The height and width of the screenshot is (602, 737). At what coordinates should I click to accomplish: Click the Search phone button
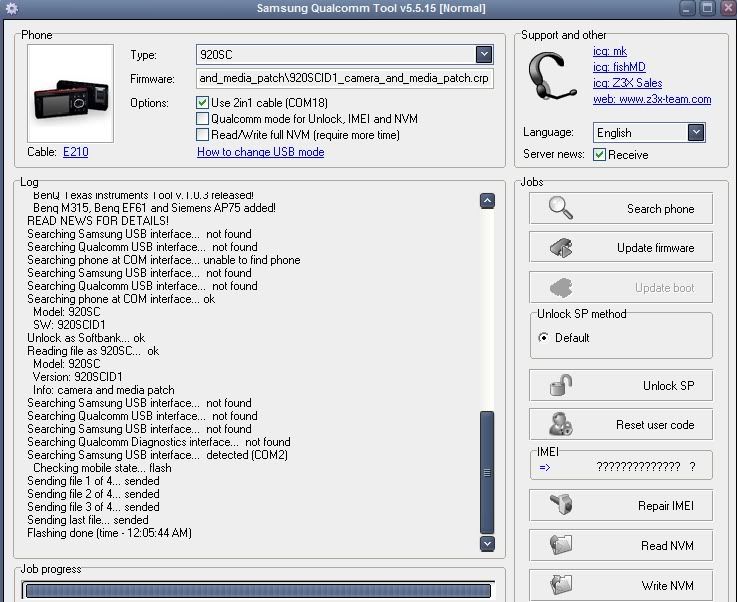tap(621, 208)
